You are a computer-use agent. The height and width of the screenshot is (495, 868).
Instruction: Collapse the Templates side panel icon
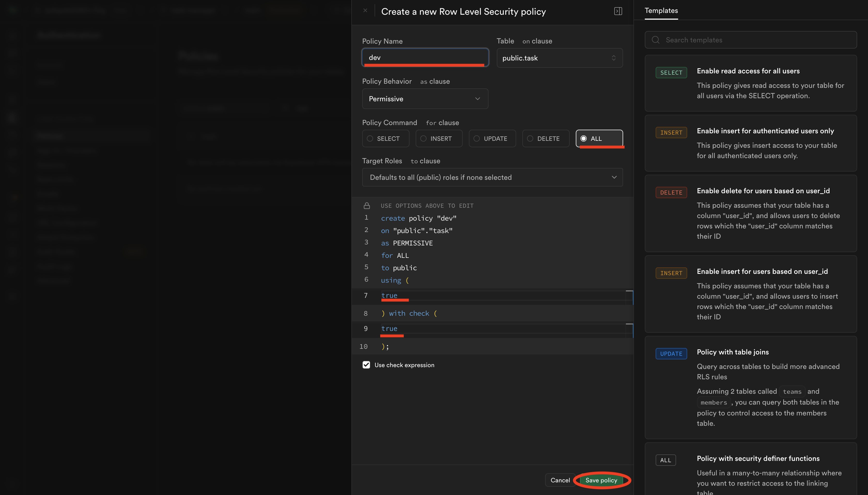(x=618, y=11)
